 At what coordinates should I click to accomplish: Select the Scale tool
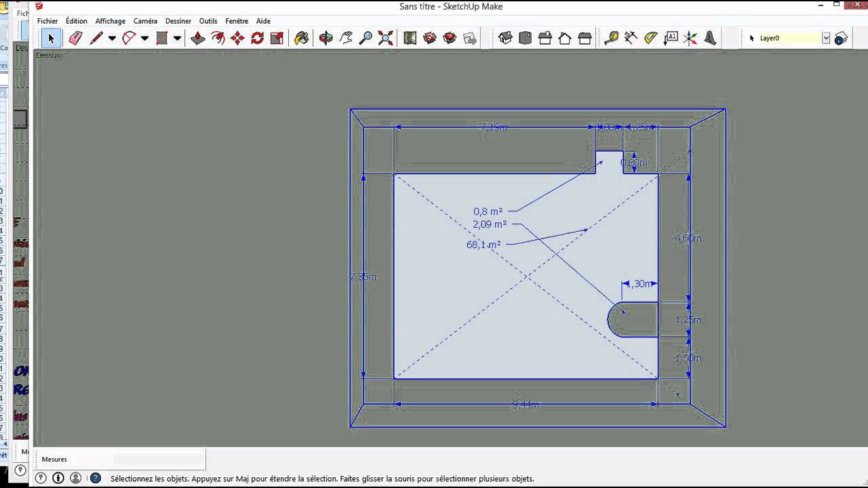pos(277,39)
